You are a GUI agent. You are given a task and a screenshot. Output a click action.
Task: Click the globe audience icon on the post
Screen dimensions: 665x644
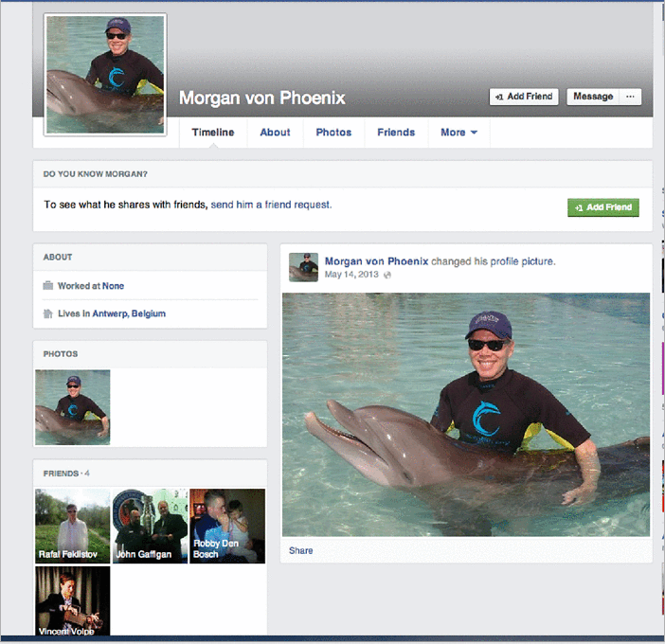pyautogui.click(x=387, y=276)
